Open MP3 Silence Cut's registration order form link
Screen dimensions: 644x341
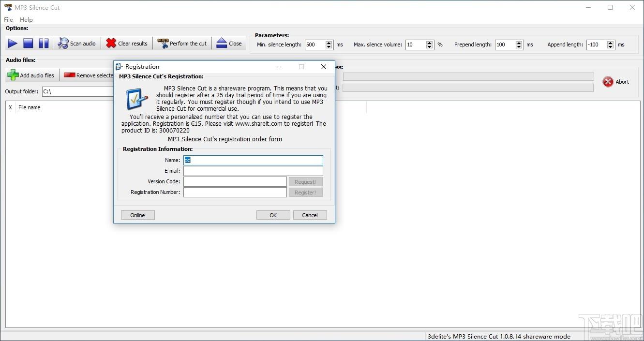(x=225, y=139)
